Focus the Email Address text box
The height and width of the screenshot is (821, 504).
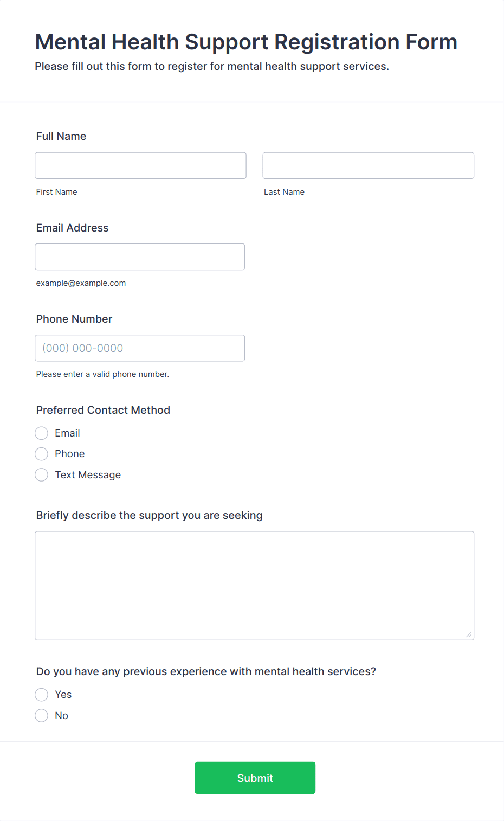(140, 256)
